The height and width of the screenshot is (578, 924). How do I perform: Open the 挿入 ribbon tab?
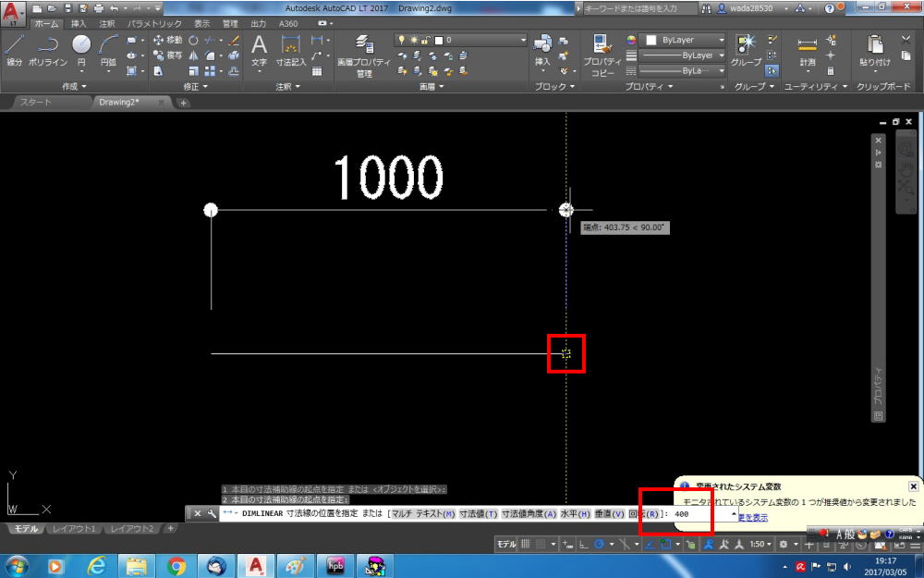point(79,24)
